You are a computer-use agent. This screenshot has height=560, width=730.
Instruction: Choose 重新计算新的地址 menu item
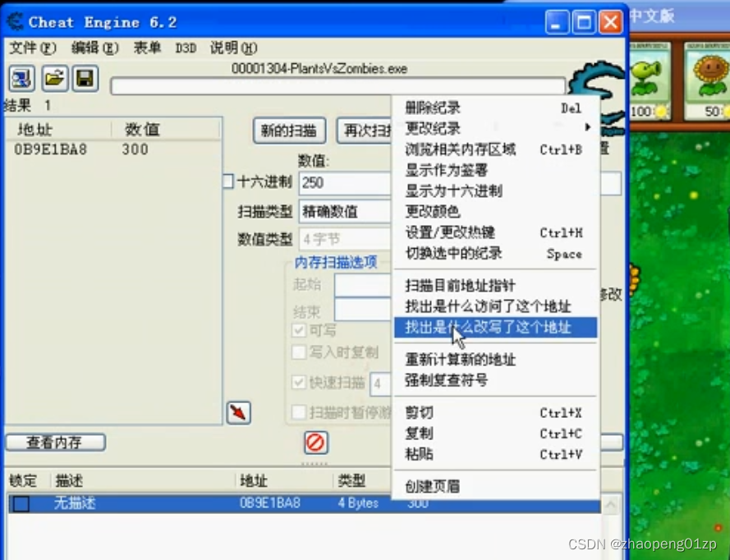click(495, 360)
